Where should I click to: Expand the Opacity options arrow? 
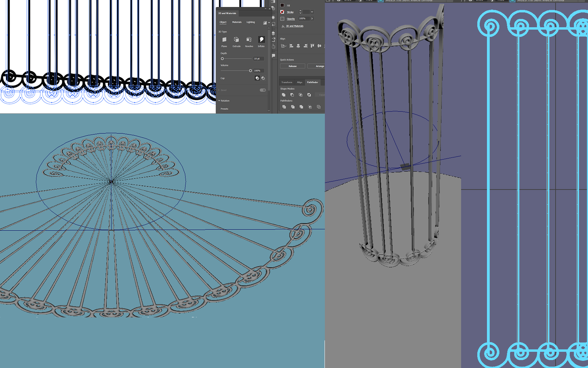pos(312,19)
